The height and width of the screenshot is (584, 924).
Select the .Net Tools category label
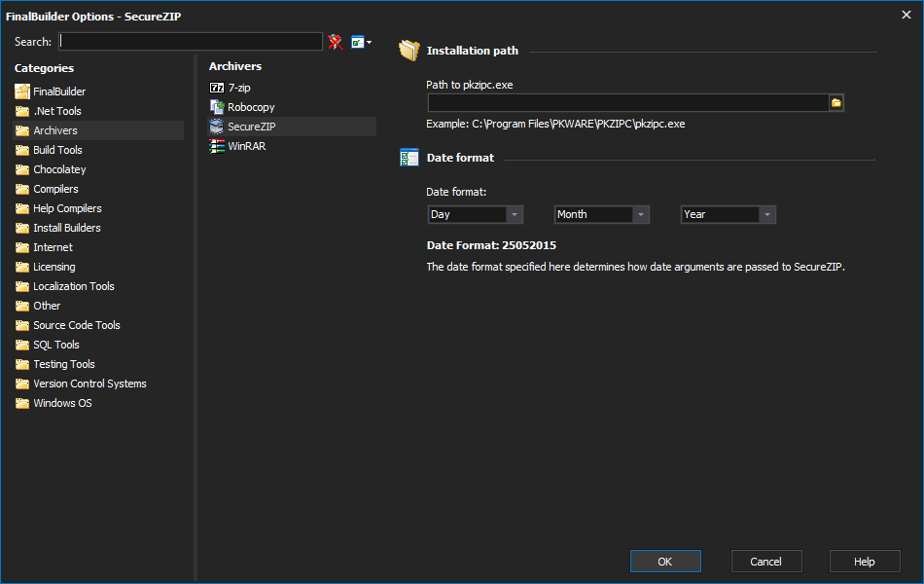coord(57,111)
